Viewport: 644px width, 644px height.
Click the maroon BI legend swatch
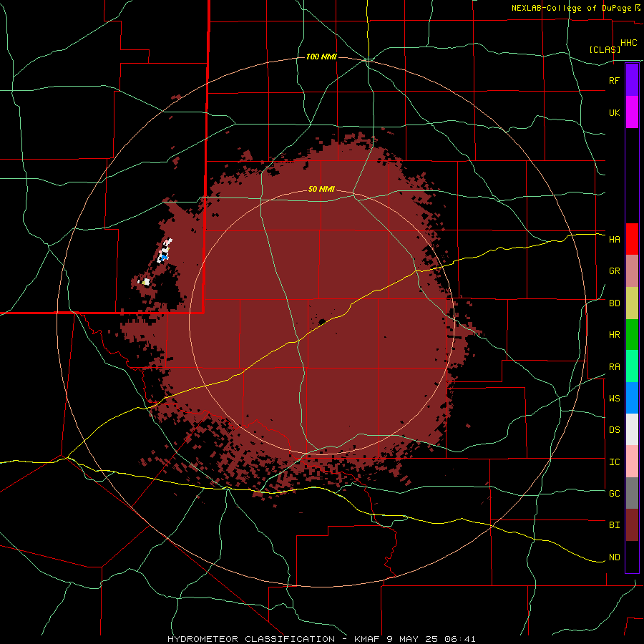coord(632,525)
